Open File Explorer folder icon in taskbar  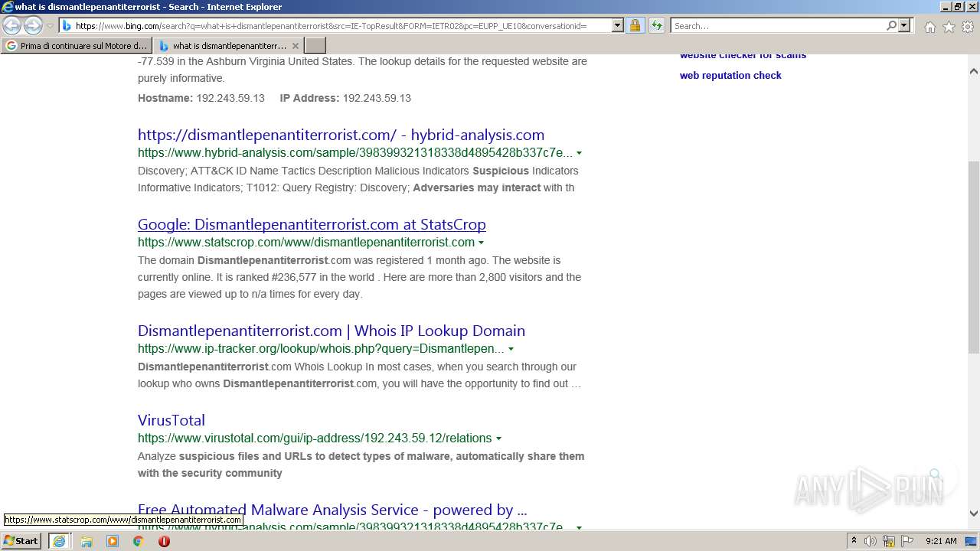[x=87, y=541]
